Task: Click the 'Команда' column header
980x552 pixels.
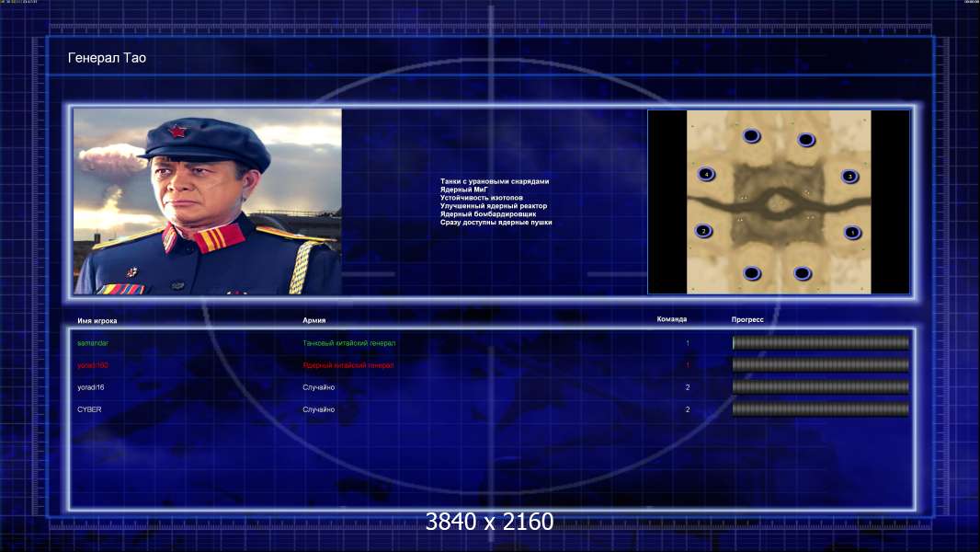Action: tap(671, 319)
